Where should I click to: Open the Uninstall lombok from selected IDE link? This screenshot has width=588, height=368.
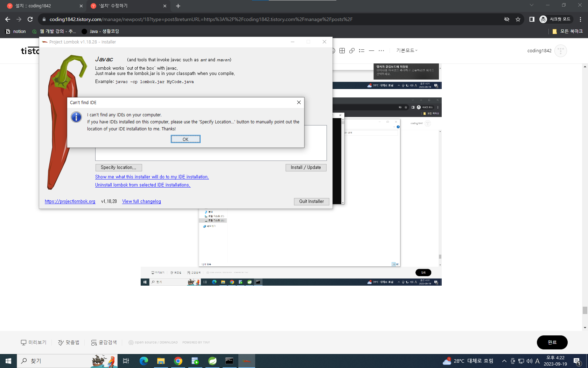[143, 185]
